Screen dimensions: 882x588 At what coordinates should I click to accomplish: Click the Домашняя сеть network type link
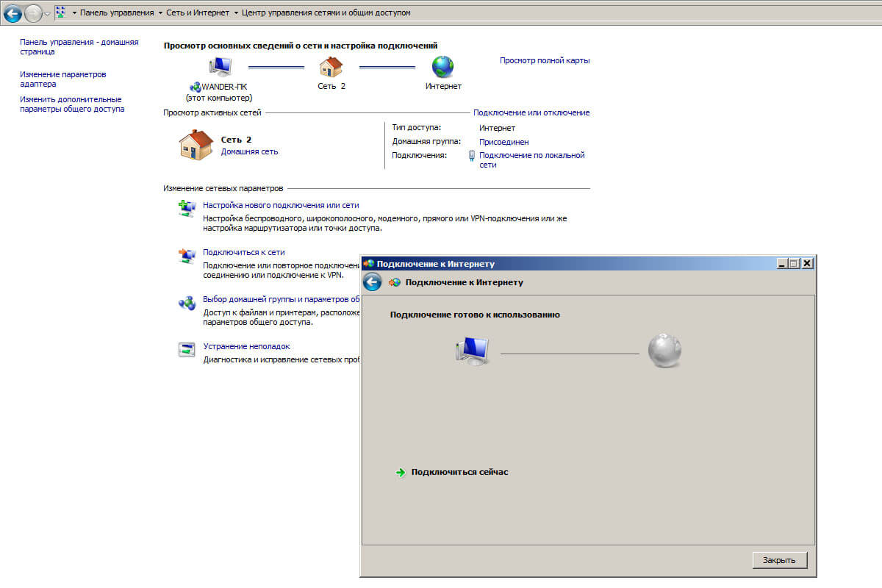[249, 151]
